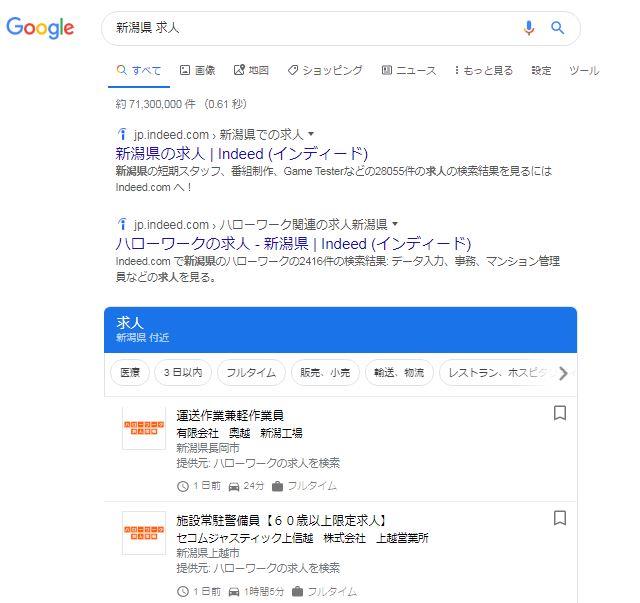This screenshot has width=640, height=603.
Task: Open the 新潟県の求人 | Indeed link
Action: 241,154
